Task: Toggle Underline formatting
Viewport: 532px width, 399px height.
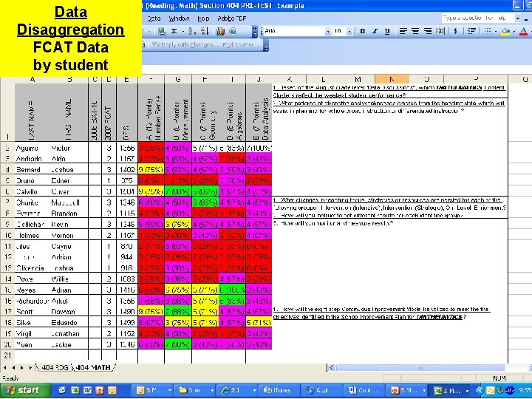Action: pyautogui.click(x=386, y=31)
